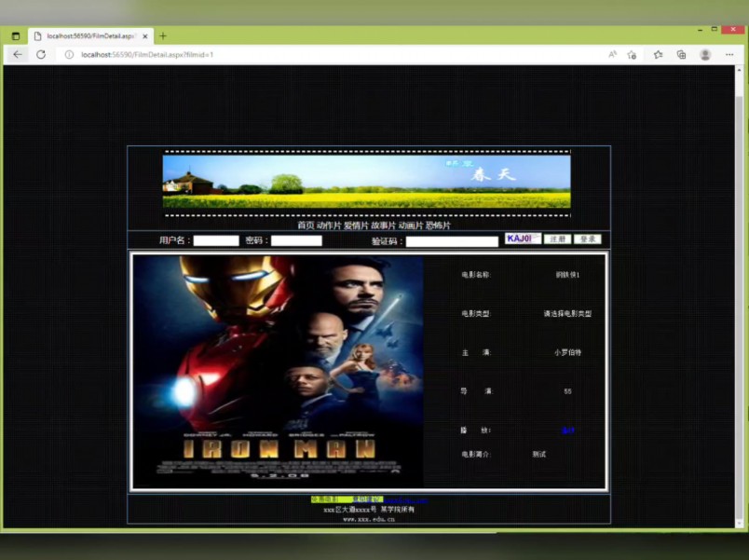Focus the 密码 input field
749x560 pixels.
[x=296, y=240]
